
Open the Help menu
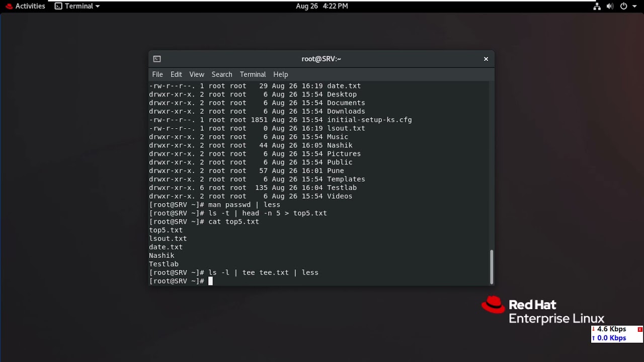click(x=281, y=74)
